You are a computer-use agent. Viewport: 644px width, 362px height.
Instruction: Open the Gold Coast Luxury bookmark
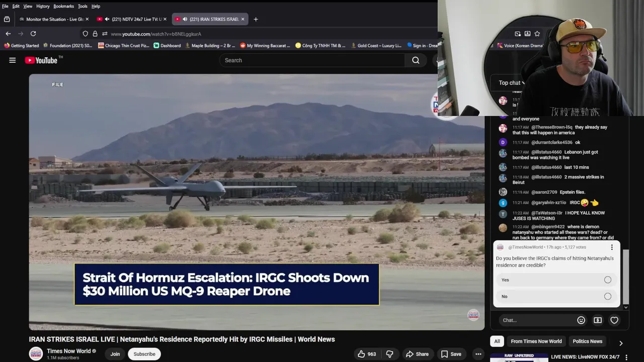tap(376, 46)
